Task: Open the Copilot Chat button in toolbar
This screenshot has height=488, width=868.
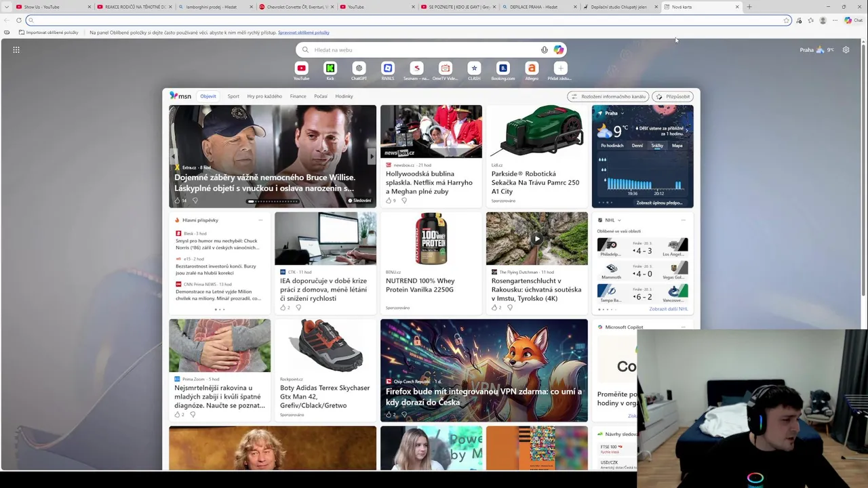Action: pos(853,20)
